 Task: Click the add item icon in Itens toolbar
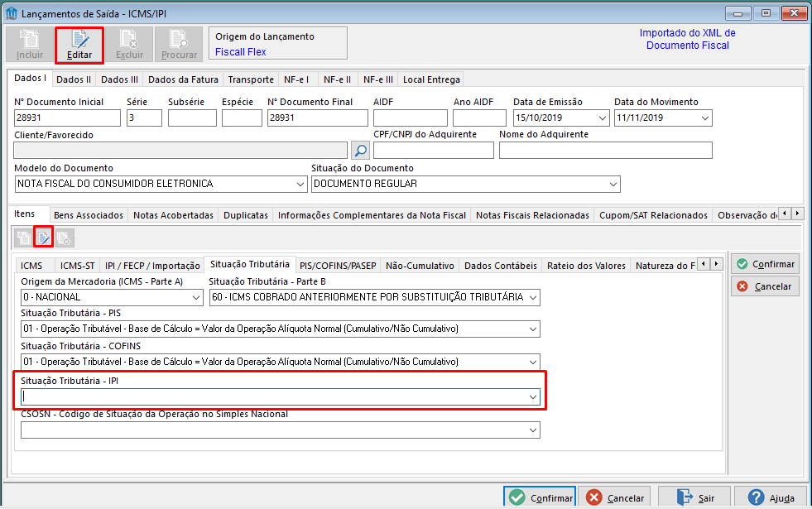24,238
